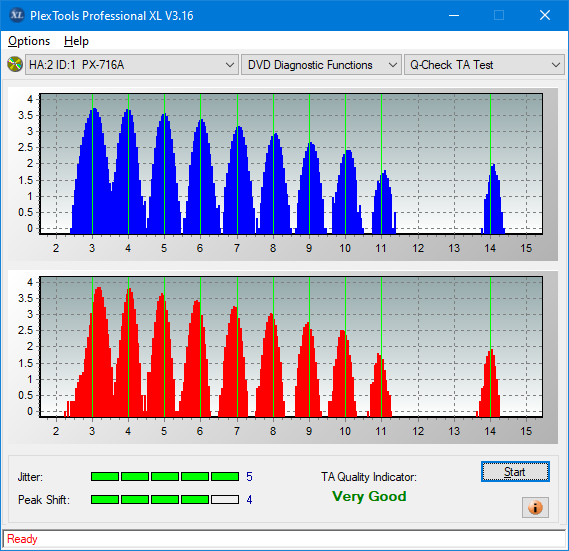Screen dimensions: 569x551
Task: Click the Jitter green level bar
Action: coord(165,477)
